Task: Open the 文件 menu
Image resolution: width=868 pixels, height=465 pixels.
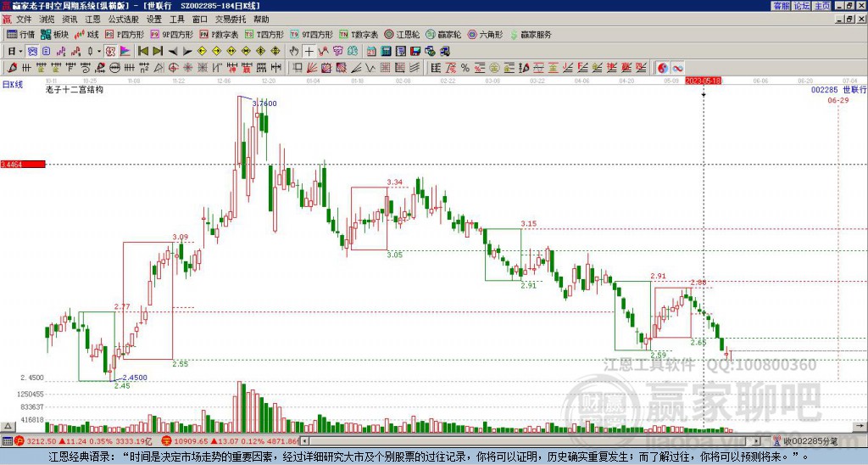Action: (x=24, y=20)
